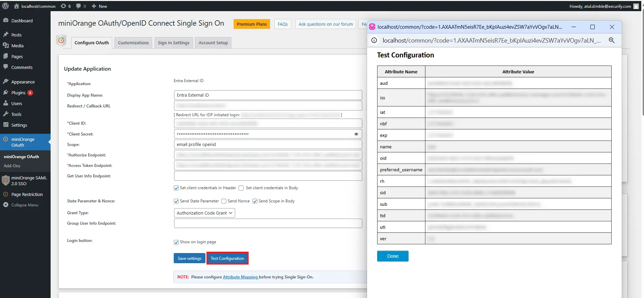644x298 pixels.
Task: Click Done in Test Configuration popup
Action: (393, 256)
